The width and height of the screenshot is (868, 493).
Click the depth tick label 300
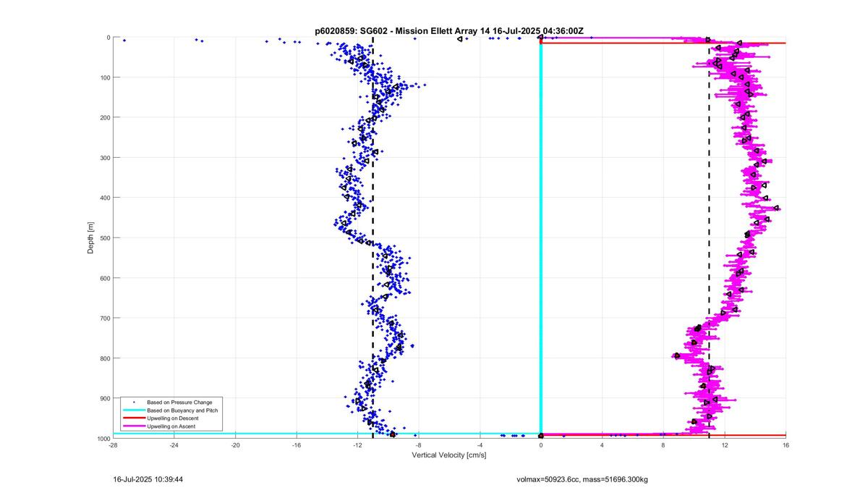point(104,158)
